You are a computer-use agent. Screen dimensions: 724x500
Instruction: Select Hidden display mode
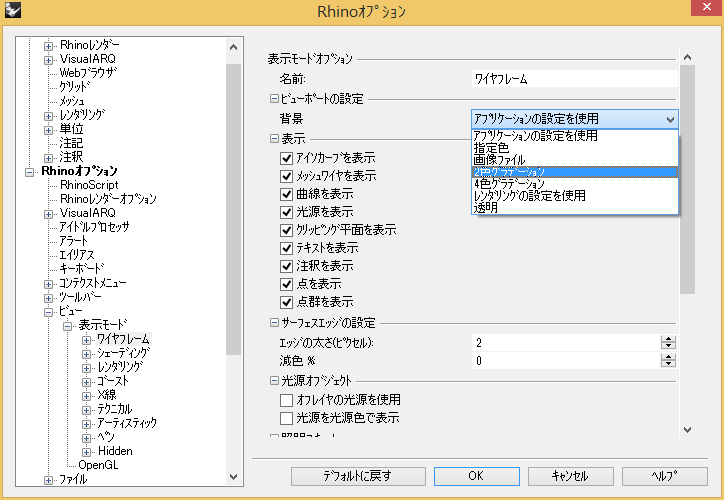115,451
